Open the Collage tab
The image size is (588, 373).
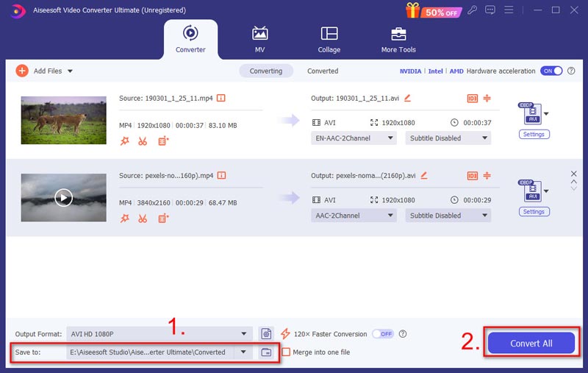tap(329, 40)
